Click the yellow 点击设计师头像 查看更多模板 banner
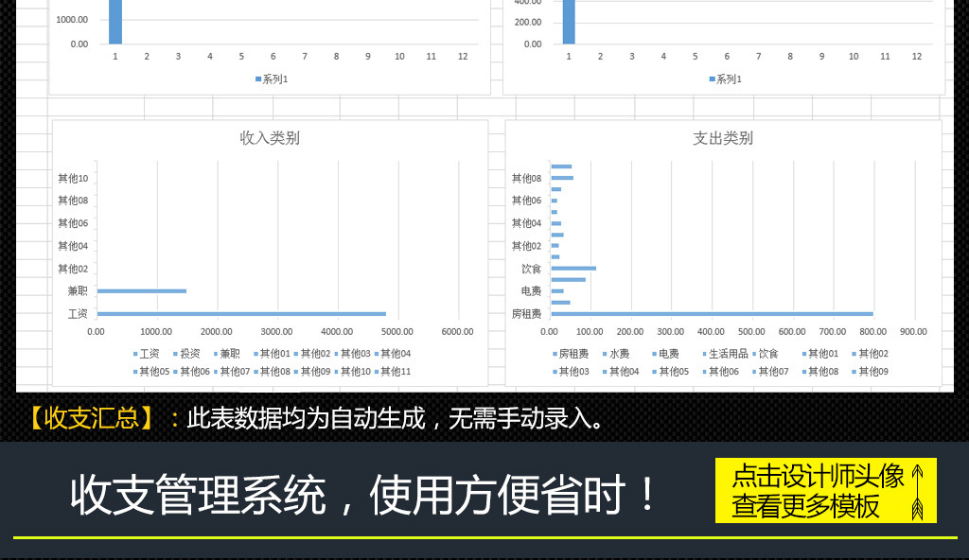Viewport: 969px width, 560px height. coord(825,491)
